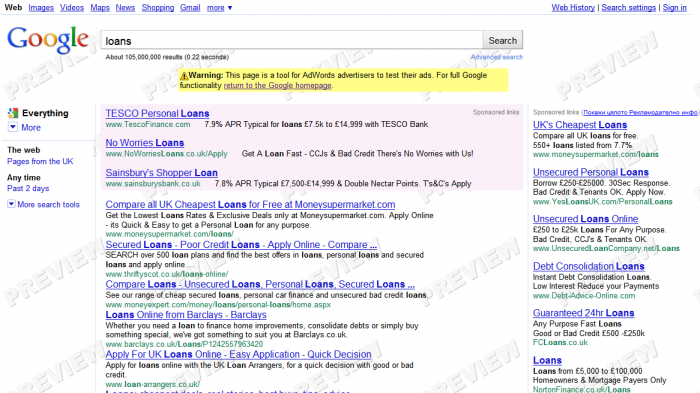Go to Maps
Image resolution: width=700 pixels, height=393 pixels.
(x=100, y=8)
